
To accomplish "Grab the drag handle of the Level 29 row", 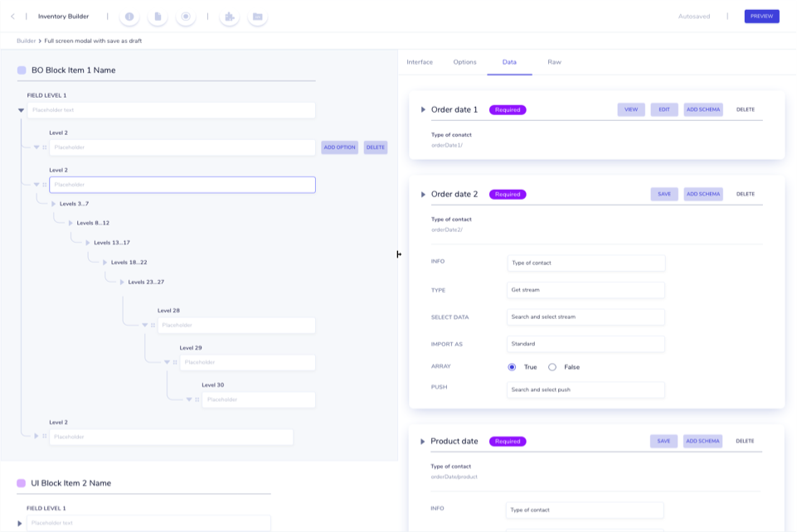I will click(175, 362).
